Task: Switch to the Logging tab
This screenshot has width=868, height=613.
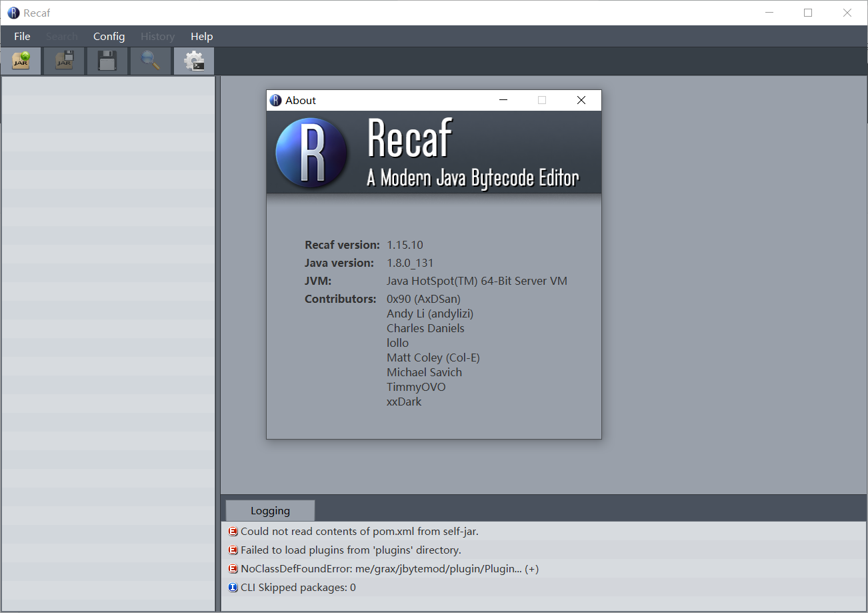Action: point(270,510)
